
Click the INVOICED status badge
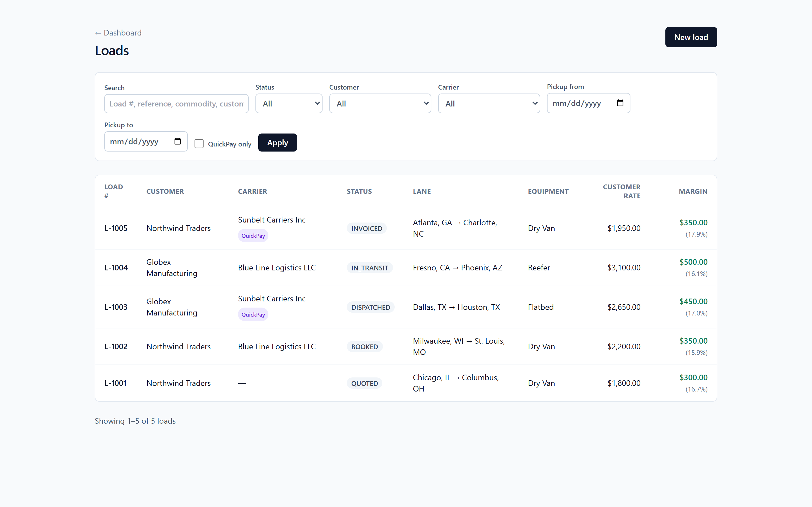click(x=367, y=228)
